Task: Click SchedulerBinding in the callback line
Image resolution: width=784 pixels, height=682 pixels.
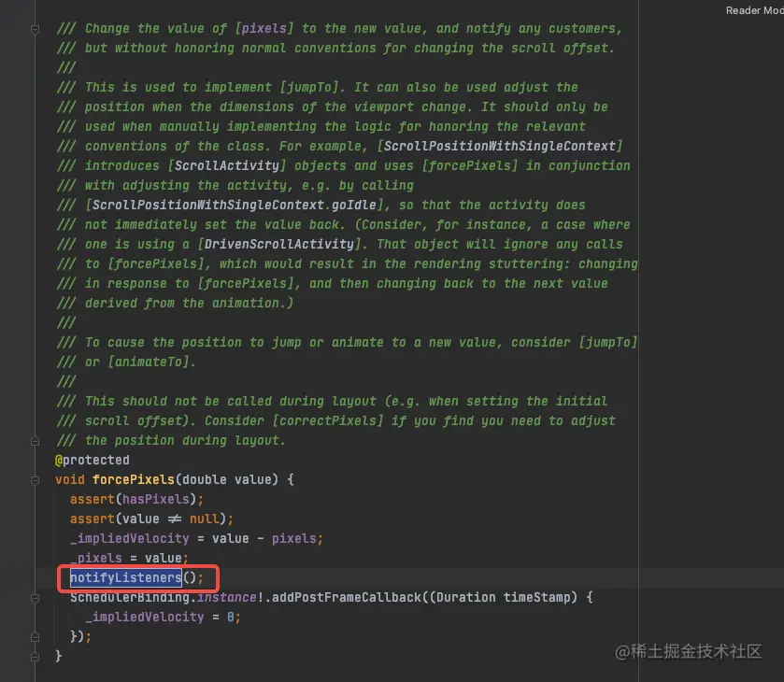Action: pos(130,598)
